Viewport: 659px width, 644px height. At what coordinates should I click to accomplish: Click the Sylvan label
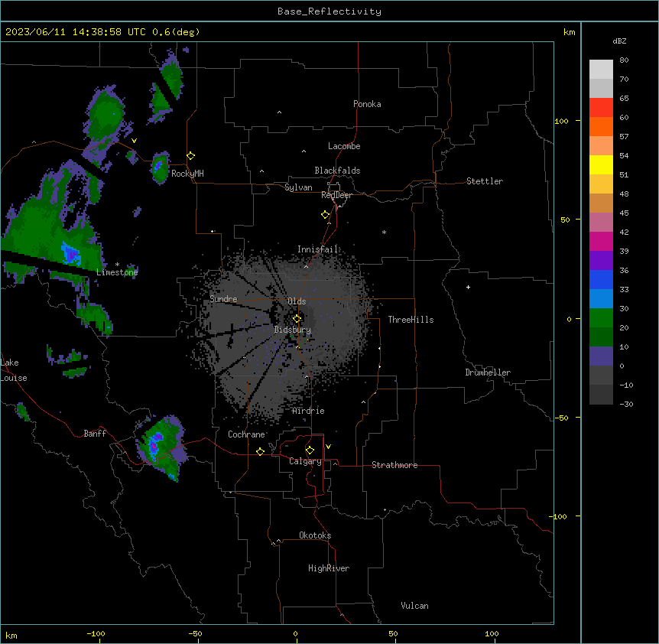[x=298, y=187]
